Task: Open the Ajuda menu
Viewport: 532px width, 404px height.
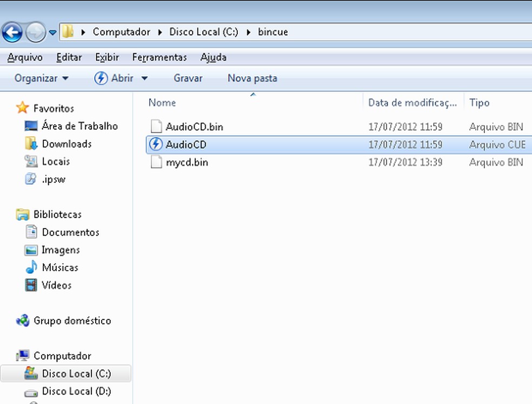Action: pyautogui.click(x=213, y=57)
